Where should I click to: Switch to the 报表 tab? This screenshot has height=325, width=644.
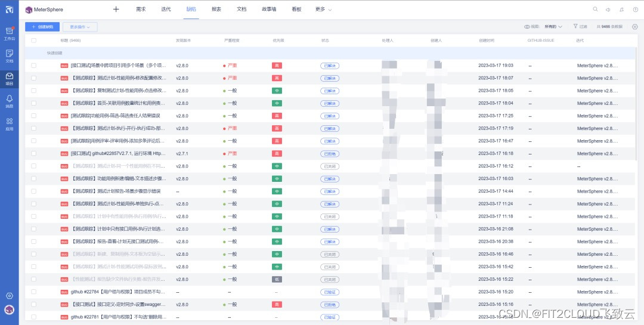pos(216,10)
